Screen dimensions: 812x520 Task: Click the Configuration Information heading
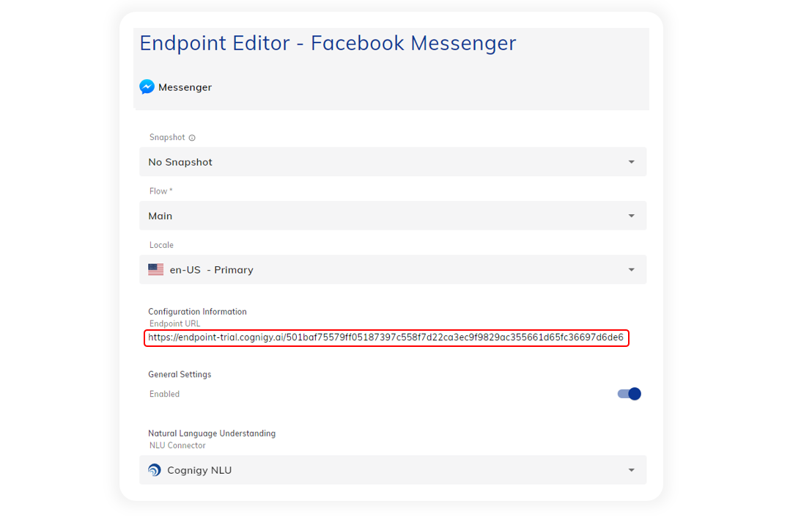(x=197, y=312)
